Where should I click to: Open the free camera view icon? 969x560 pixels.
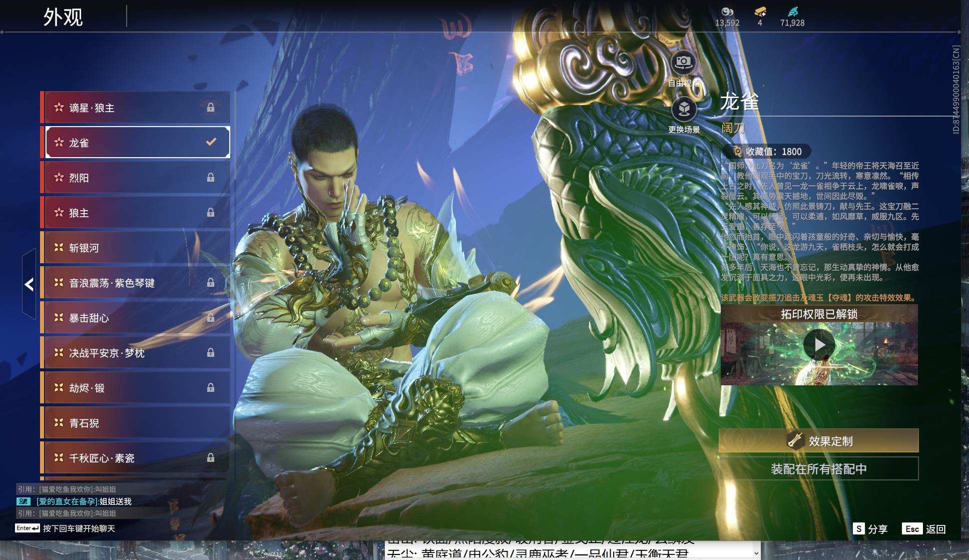pos(684,63)
